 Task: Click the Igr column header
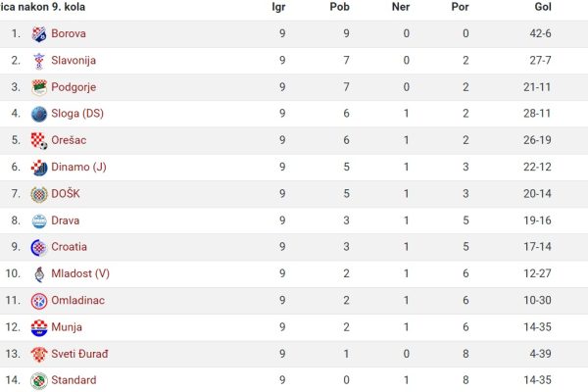point(278,7)
